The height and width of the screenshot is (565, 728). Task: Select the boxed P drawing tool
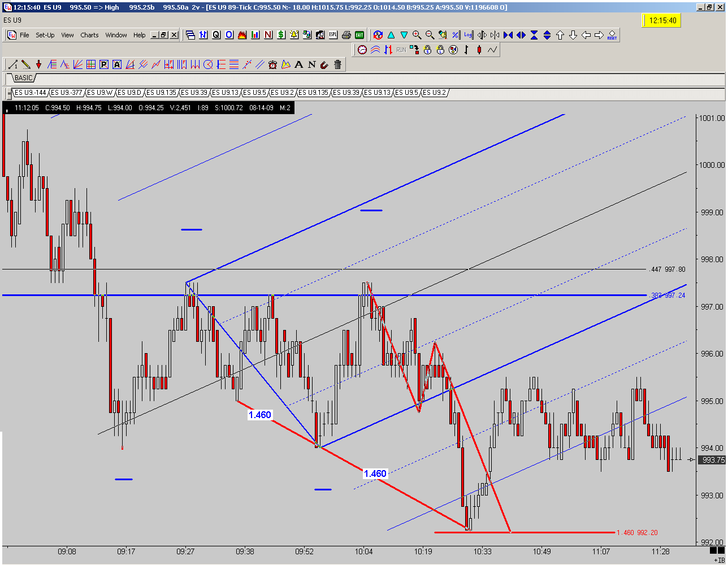[x=104, y=64]
